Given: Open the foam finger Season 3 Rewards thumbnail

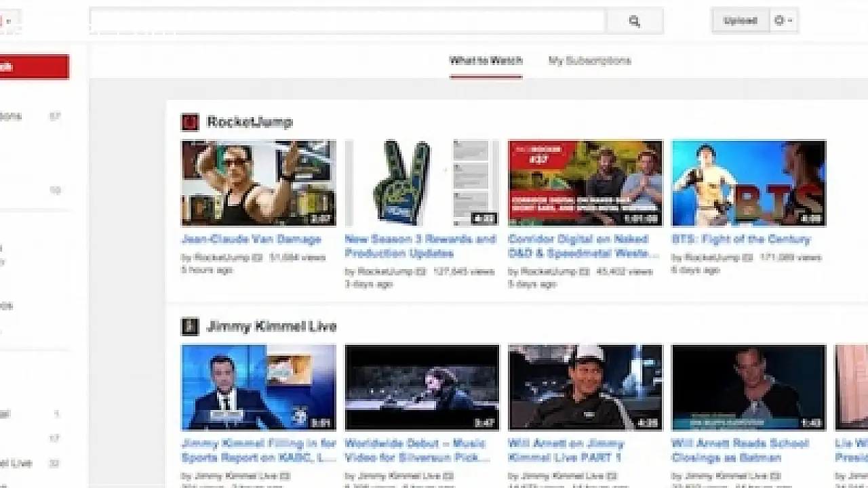Looking at the screenshot, I should [x=422, y=183].
